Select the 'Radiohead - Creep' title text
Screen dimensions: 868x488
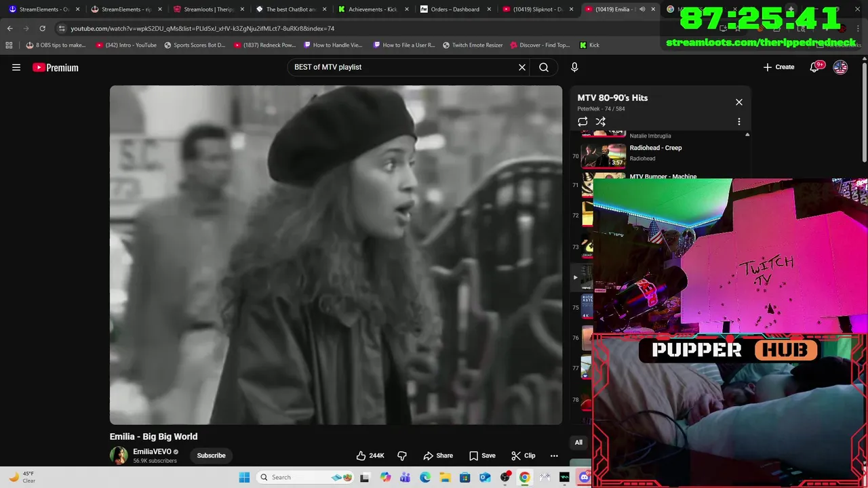coord(656,148)
